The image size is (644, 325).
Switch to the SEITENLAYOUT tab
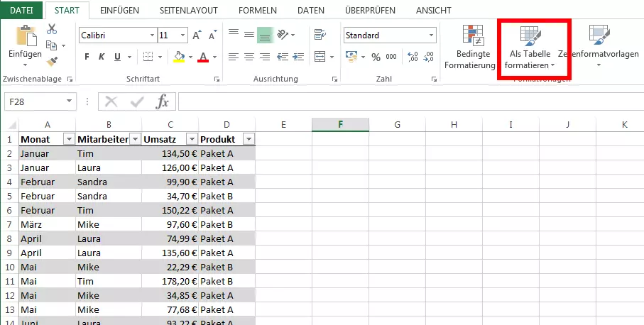click(189, 10)
